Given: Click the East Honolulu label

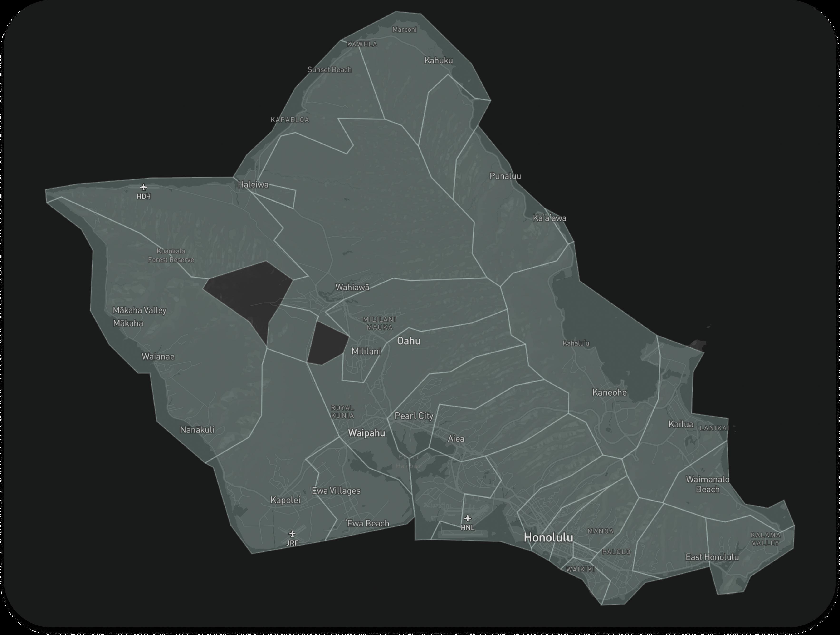Looking at the screenshot, I should (x=712, y=557).
